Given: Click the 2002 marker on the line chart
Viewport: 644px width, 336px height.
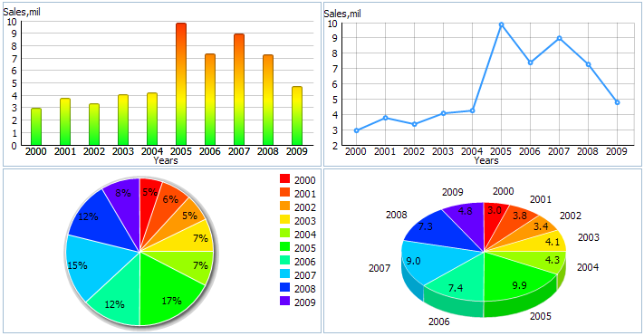Looking at the screenshot, I should [x=415, y=124].
